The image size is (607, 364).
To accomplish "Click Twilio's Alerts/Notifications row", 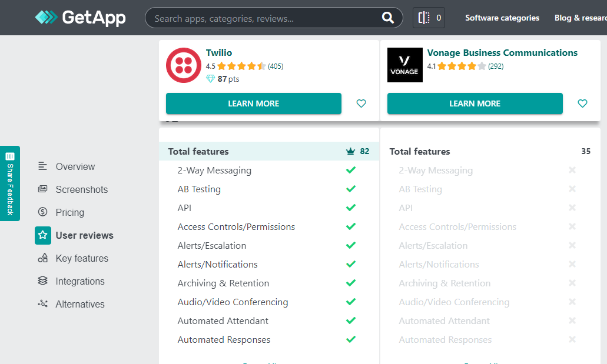I will [269, 264].
